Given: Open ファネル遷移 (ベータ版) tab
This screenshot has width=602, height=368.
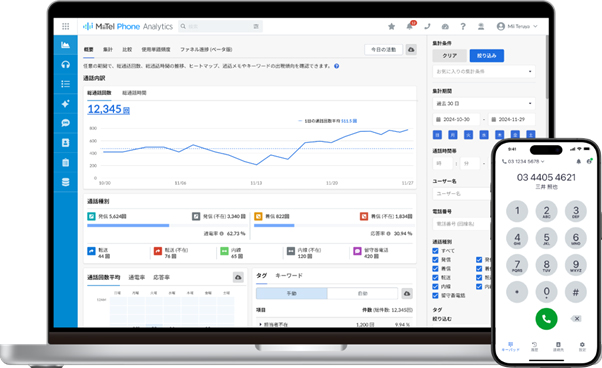Looking at the screenshot, I should coord(206,50).
